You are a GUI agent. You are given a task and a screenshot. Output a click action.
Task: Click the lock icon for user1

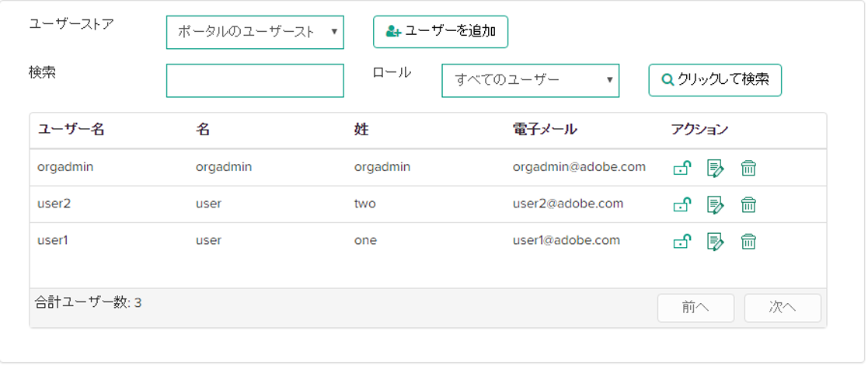click(682, 242)
